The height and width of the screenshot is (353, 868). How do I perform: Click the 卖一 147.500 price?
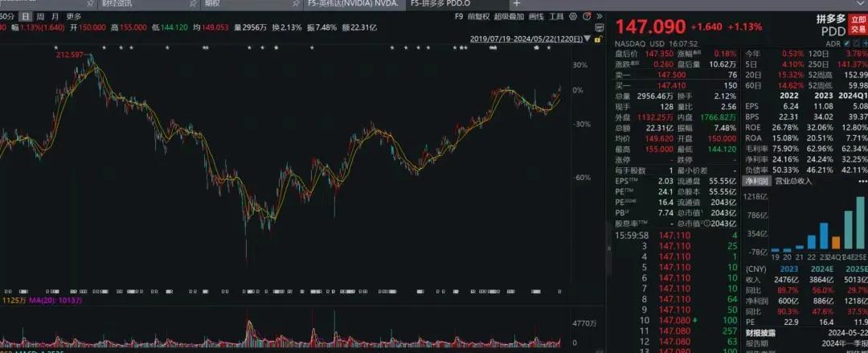pyautogui.click(x=671, y=75)
